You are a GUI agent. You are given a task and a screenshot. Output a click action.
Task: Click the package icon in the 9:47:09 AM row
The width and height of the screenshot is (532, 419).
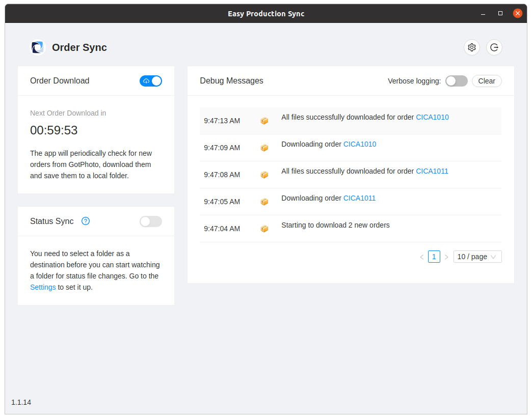tap(264, 148)
